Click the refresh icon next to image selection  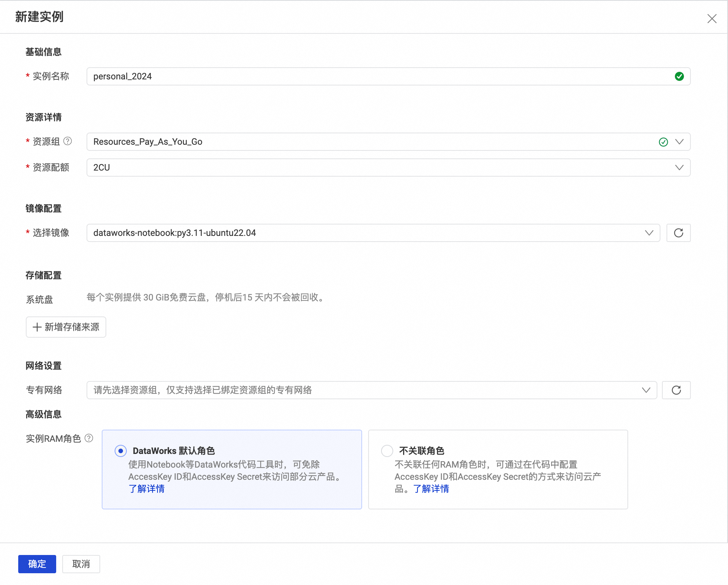pos(679,233)
